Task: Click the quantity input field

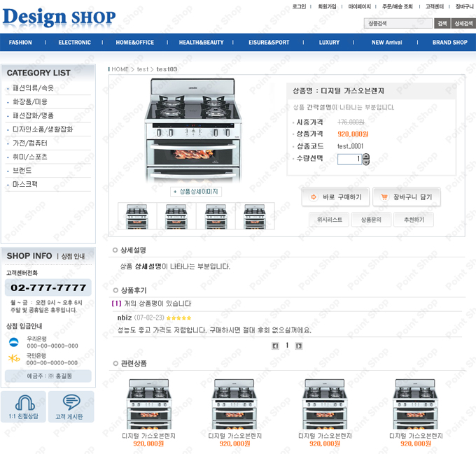Action: point(349,159)
